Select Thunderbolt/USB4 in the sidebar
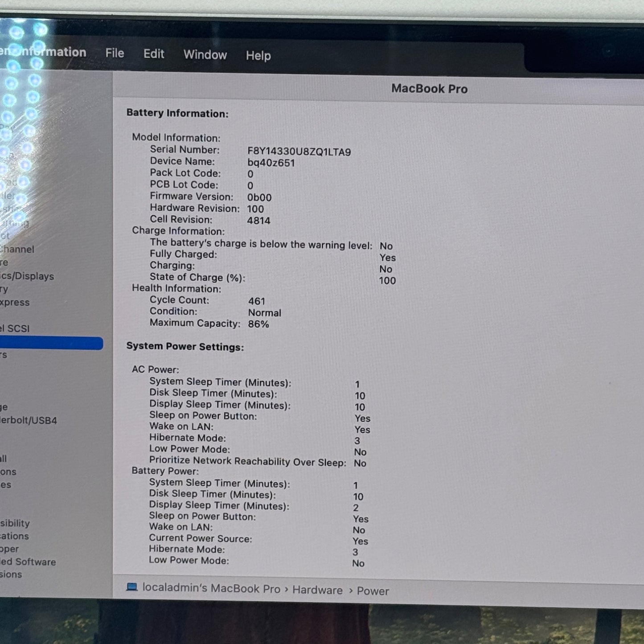 tap(29, 420)
